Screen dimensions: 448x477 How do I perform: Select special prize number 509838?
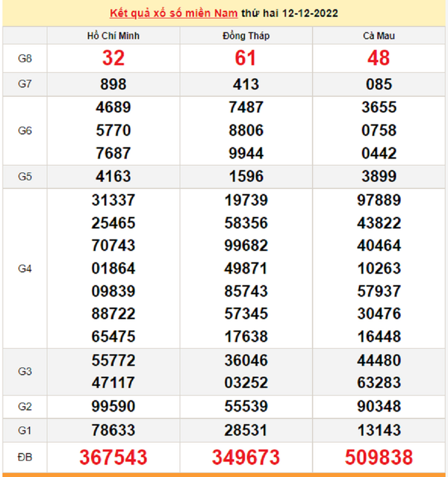[379, 457]
